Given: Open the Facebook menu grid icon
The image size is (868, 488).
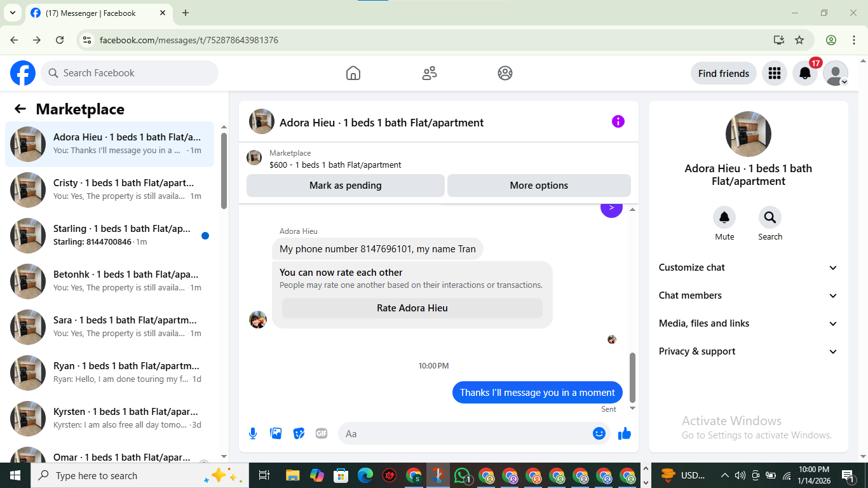Looking at the screenshot, I should 774,73.
